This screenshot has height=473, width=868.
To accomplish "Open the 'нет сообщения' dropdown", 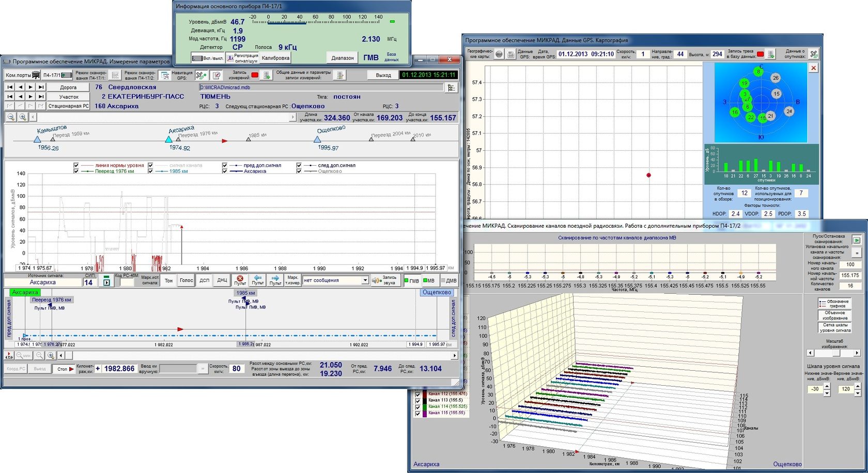I will (365, 280).
